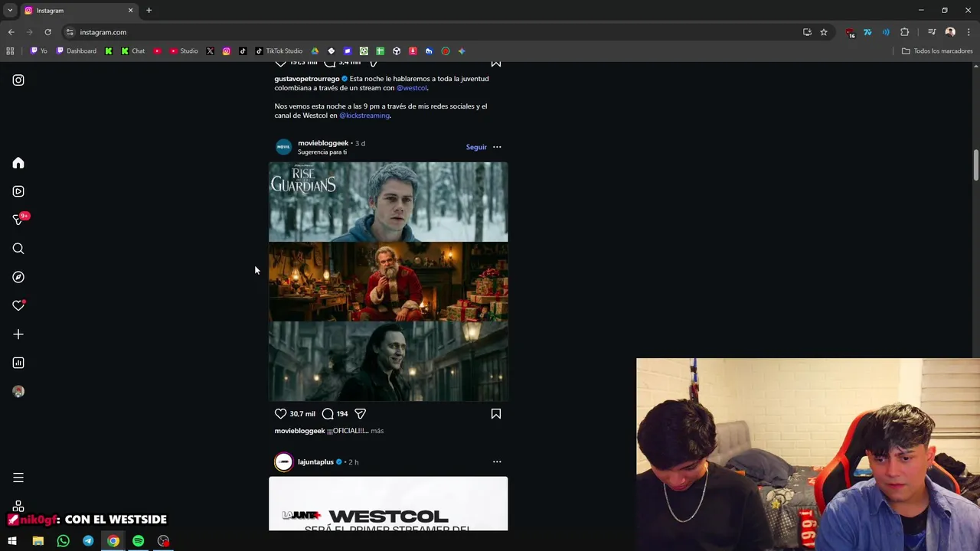
Task: Open Chrome apps grid in bookmarks bar
Action: pyautogui.click(x=10, y=51)
